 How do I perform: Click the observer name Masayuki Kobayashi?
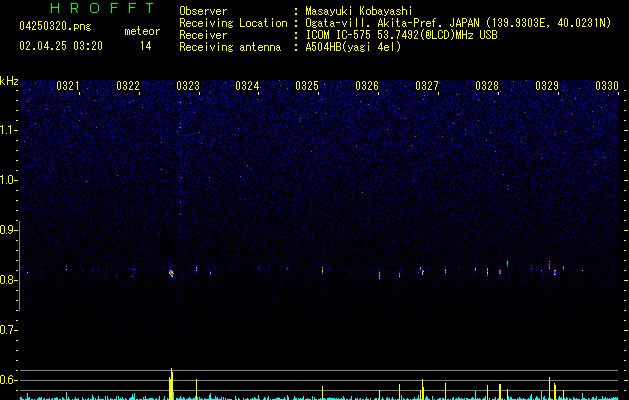359,11
